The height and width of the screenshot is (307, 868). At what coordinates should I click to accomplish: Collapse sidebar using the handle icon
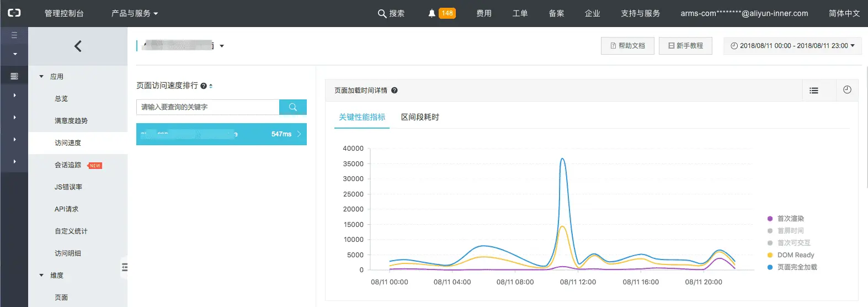[x=125, y=267]
